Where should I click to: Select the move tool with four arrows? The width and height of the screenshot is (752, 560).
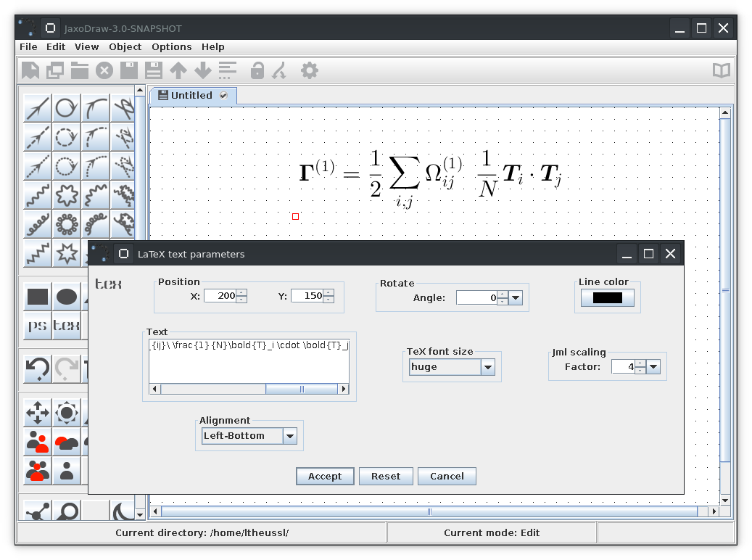pos(38,413)
